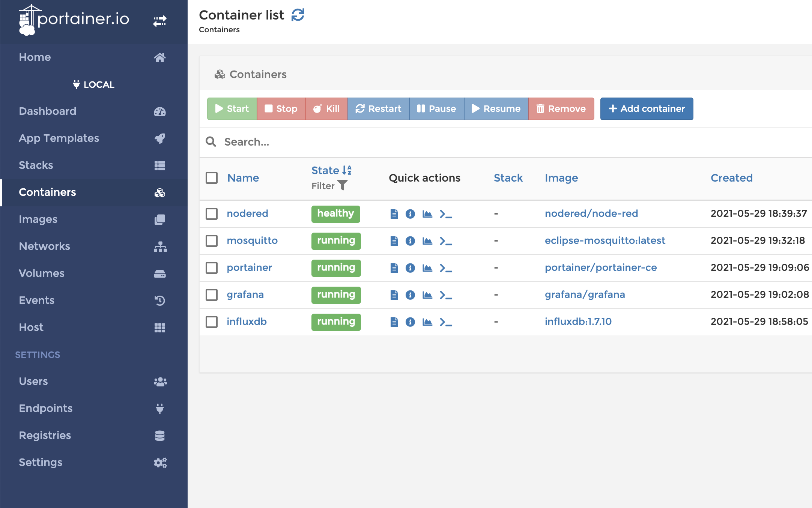Open stats chart icon for portainer row
812x508 pixels.
click(427, 268)
